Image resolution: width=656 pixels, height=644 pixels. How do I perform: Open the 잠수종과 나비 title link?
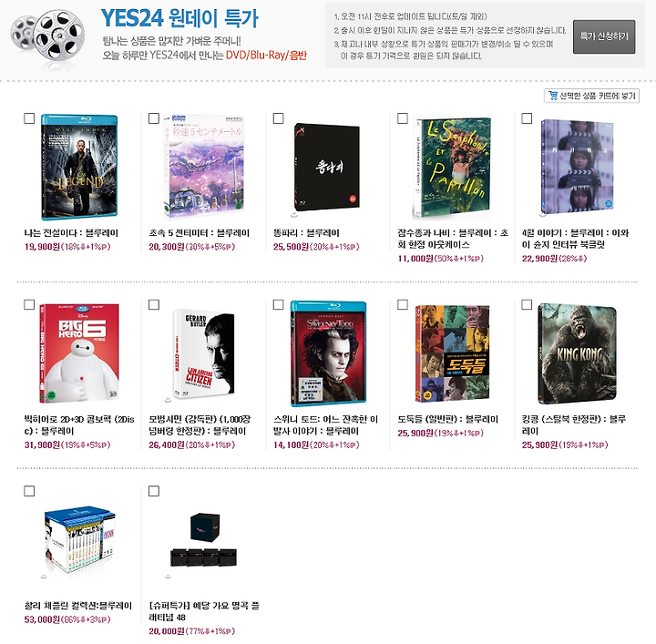point(453,239)
